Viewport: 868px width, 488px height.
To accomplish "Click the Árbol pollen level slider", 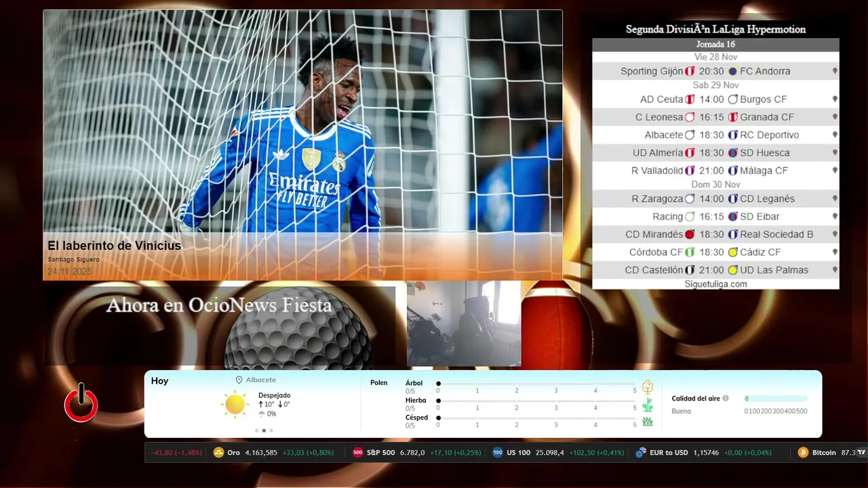I will pyautogui.click(x=536, y=384).
